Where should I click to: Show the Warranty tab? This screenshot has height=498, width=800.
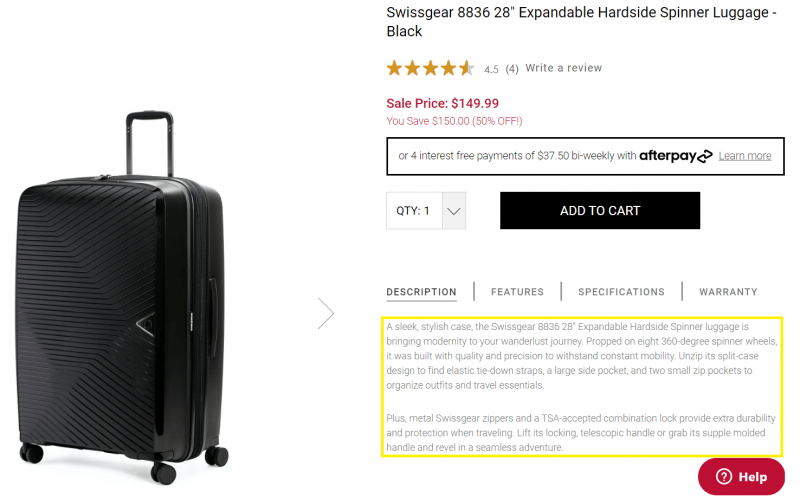[x=728, y=292]
